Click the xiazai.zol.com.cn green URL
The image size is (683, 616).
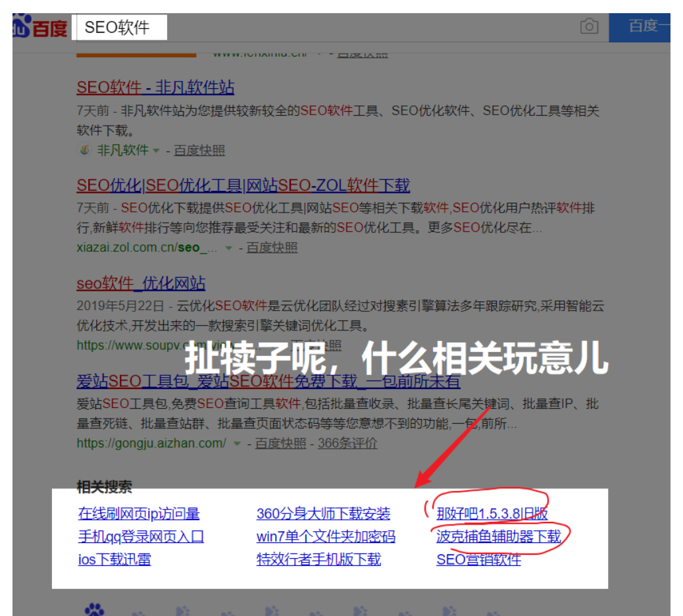click(147, 247)
